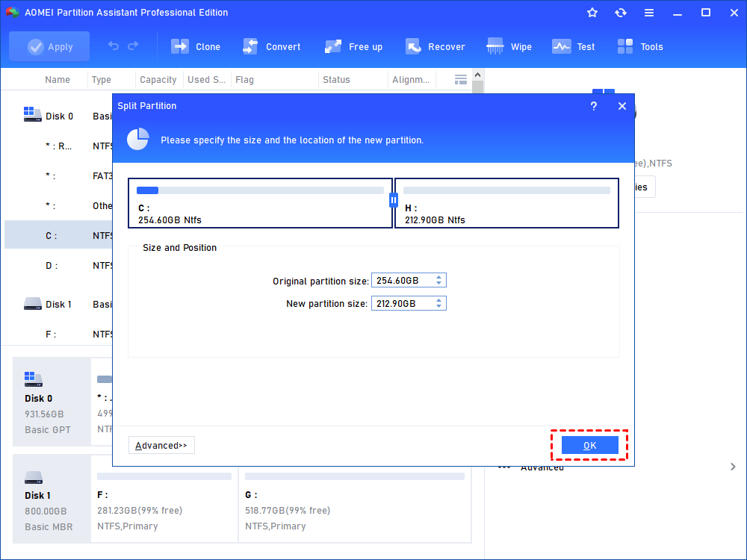This screenshot has height=560, width=747.
Task: Click the Flag column header
Action: [x=244, y=80]
